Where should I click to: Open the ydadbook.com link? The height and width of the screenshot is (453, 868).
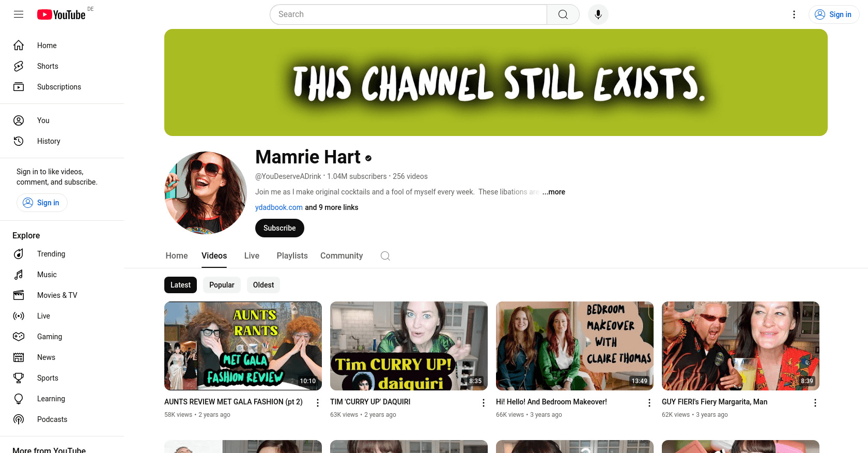[279, 207]
